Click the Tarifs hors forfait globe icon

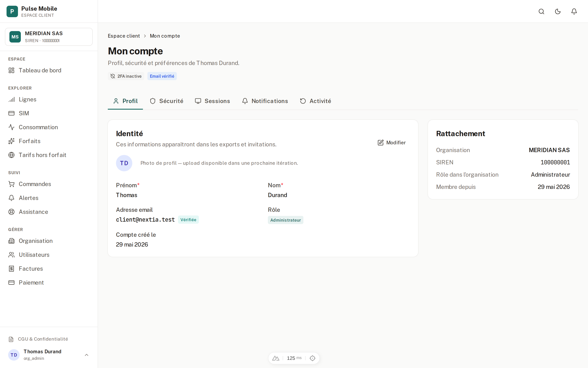(x=11, y=155)
